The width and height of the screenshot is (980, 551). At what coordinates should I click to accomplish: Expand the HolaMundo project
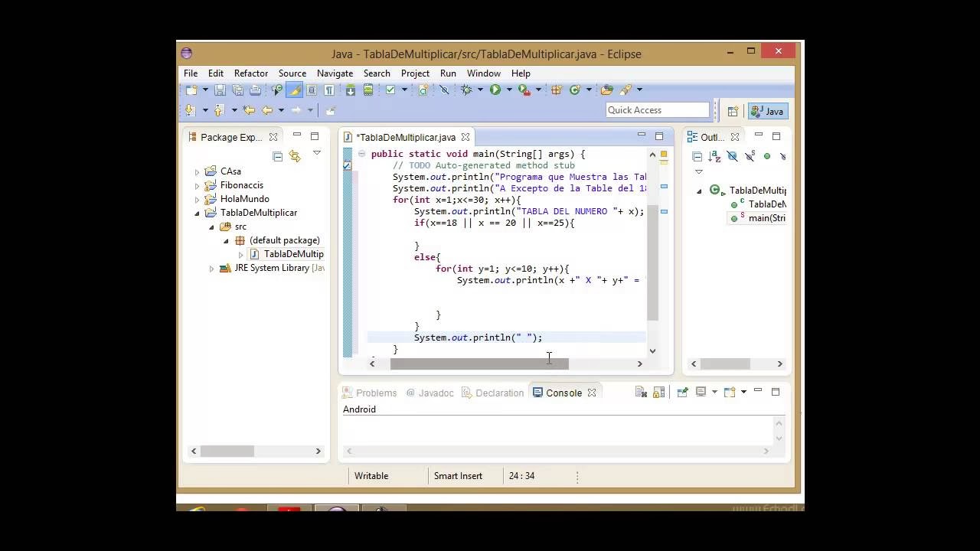tap(197, 200)
